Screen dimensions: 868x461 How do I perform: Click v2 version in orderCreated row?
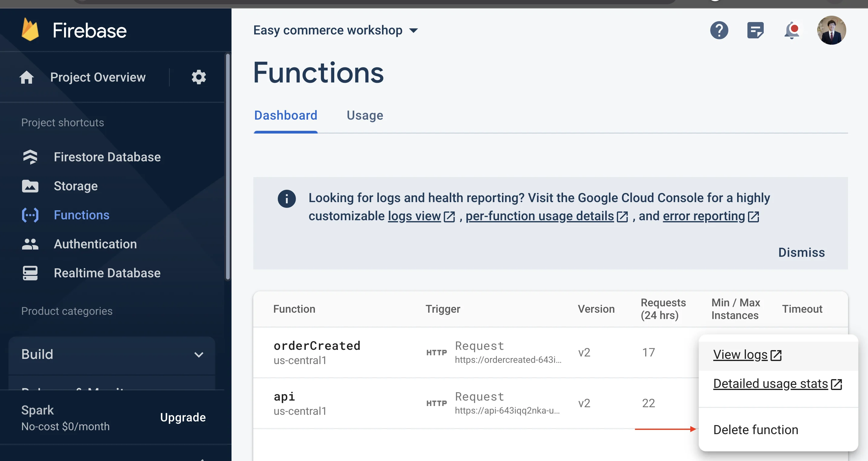[584, 353]
